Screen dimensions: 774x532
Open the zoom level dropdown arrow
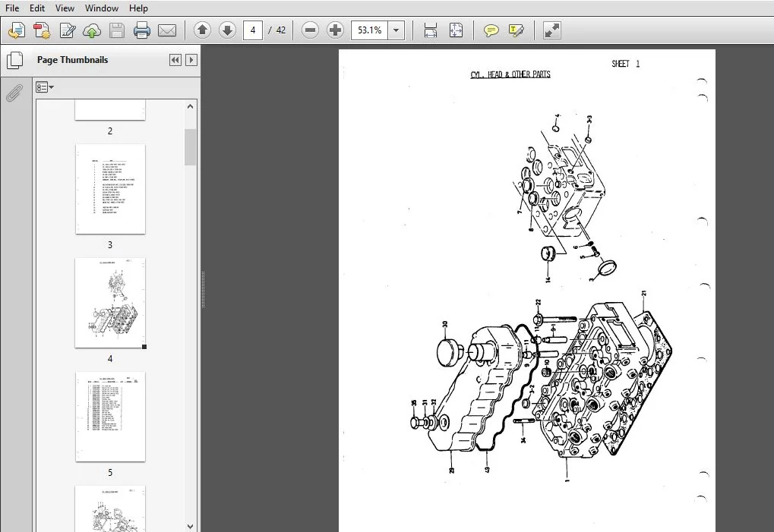pos(396,30)
